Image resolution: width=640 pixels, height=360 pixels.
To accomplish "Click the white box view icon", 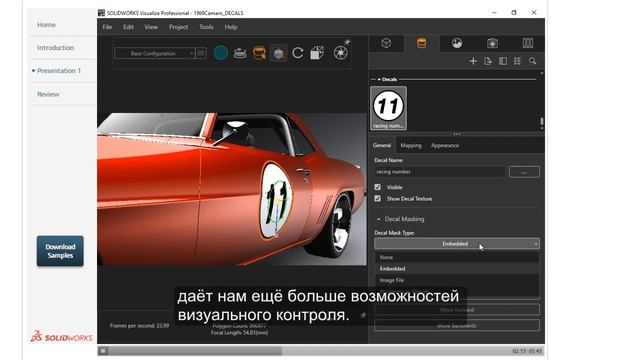I will click(317, 53).
